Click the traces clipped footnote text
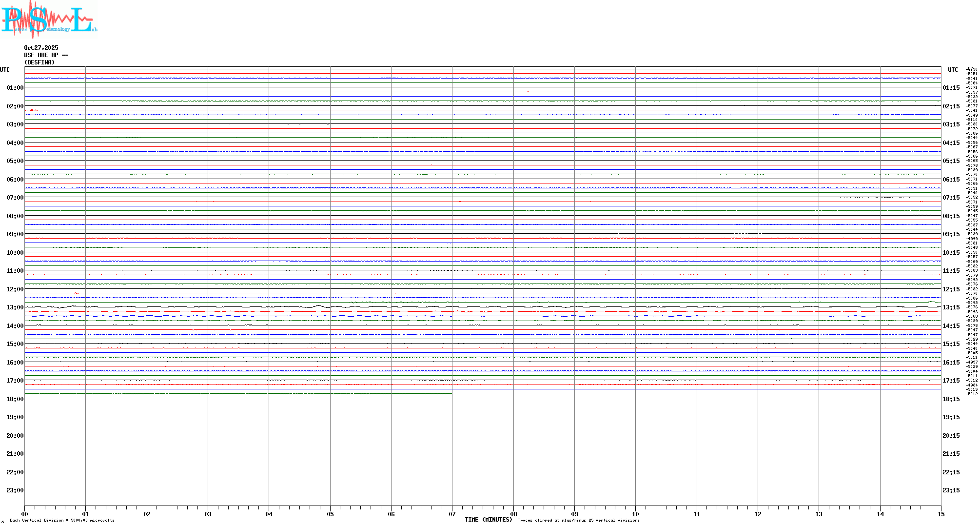 [x=578, y=520]
